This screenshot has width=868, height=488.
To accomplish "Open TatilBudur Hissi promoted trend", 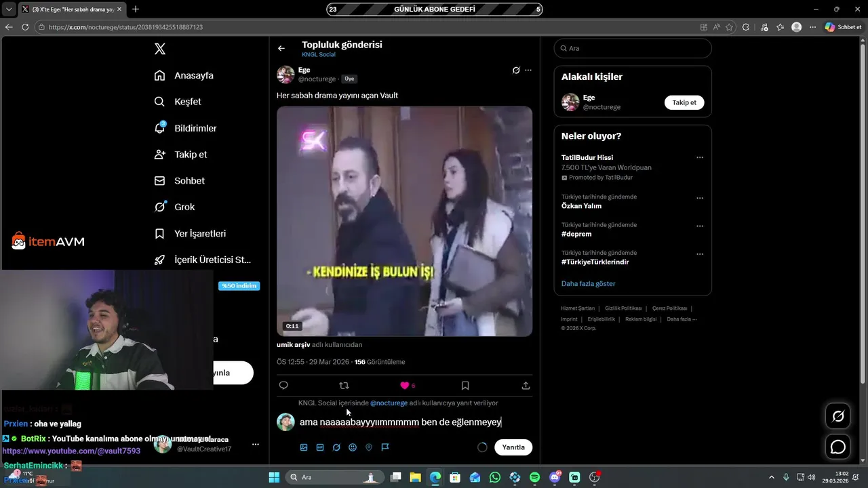I will click(x=587, y=158).
